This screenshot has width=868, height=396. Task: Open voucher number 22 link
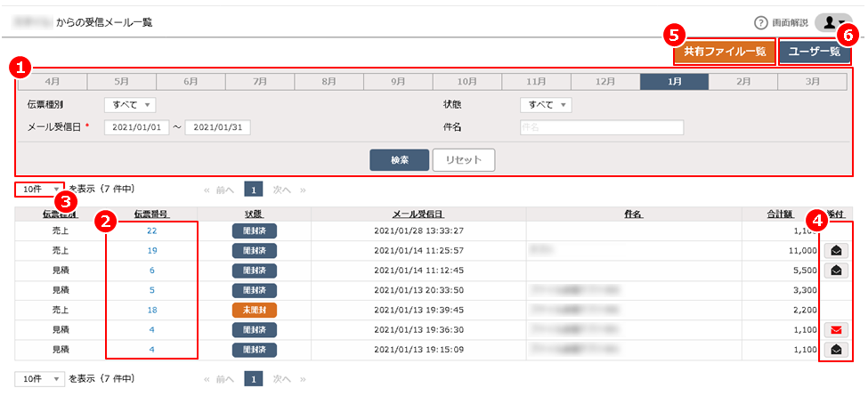(152, 230)
